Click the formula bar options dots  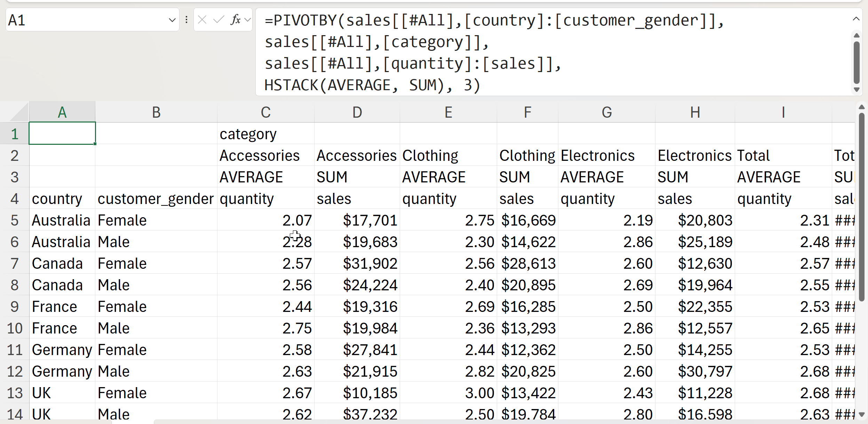[186, 20]
